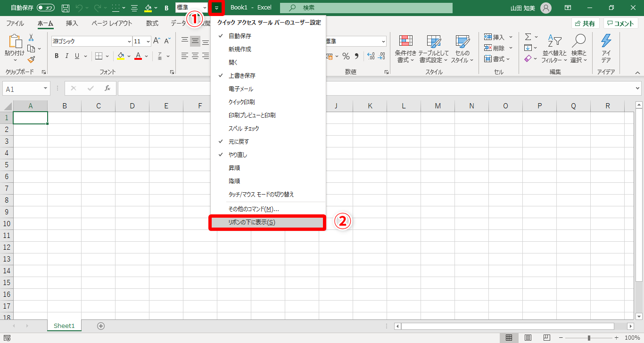
Task: Click the percent style icon
Action: click(346, 57)
